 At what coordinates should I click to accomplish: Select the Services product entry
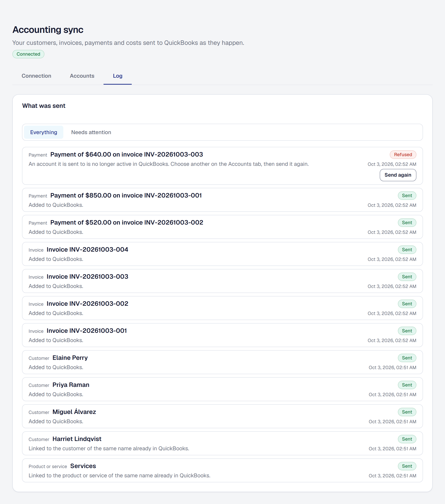222,470
